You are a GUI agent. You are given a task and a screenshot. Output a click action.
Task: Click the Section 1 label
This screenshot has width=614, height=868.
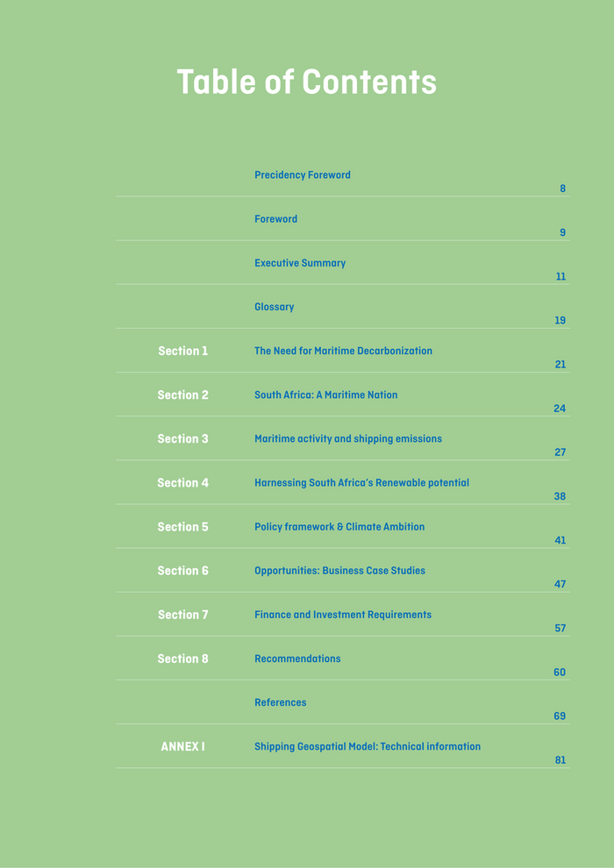(x=182, y=351)
